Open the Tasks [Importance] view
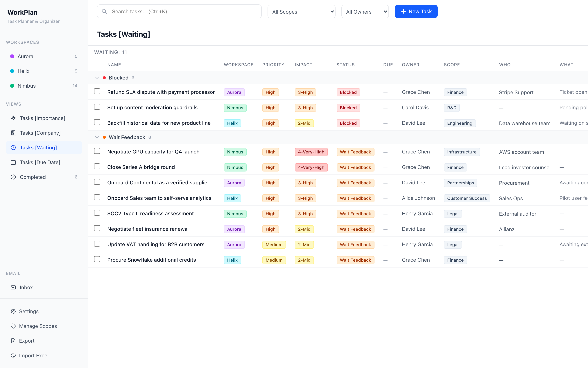 click(44, 118)
